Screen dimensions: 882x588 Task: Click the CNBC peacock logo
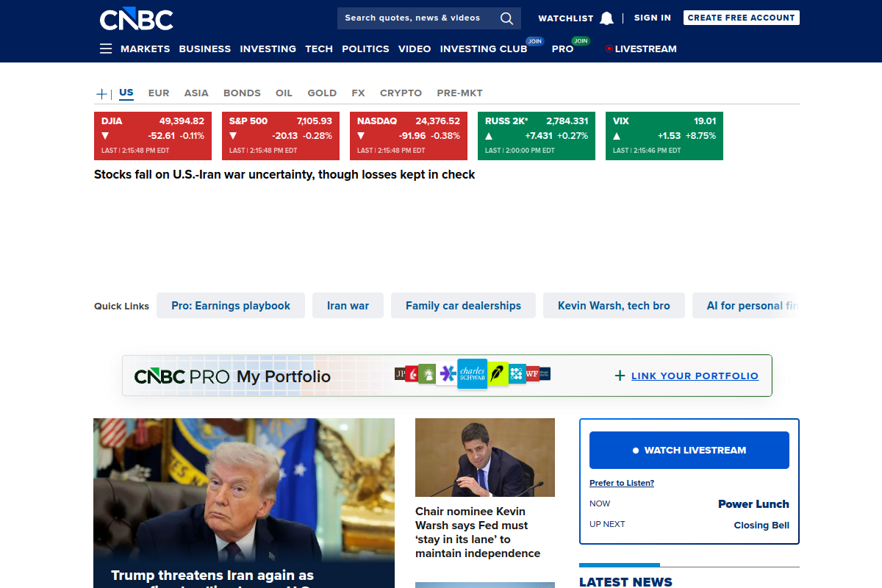coord(137,18)
